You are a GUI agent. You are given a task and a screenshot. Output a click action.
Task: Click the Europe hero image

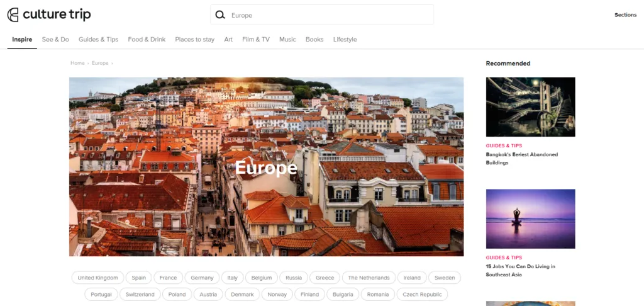click(x=266, y=167)
